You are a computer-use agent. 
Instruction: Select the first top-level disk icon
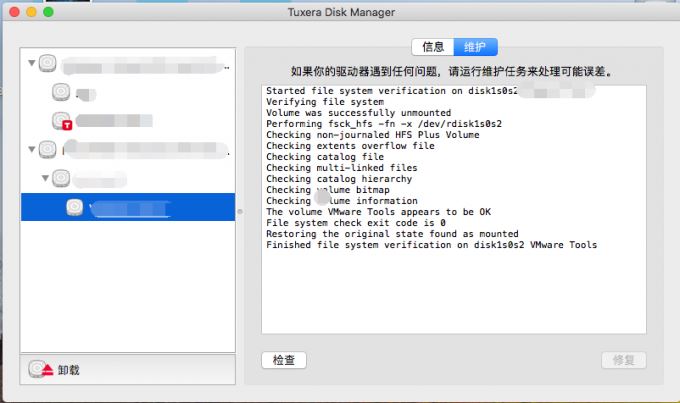coord(47,65)
